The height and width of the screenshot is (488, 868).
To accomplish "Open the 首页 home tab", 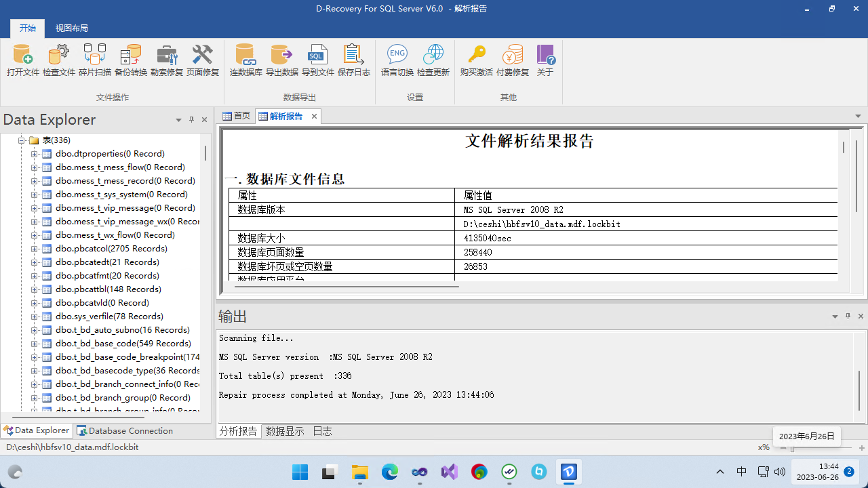I will [237, 117].
